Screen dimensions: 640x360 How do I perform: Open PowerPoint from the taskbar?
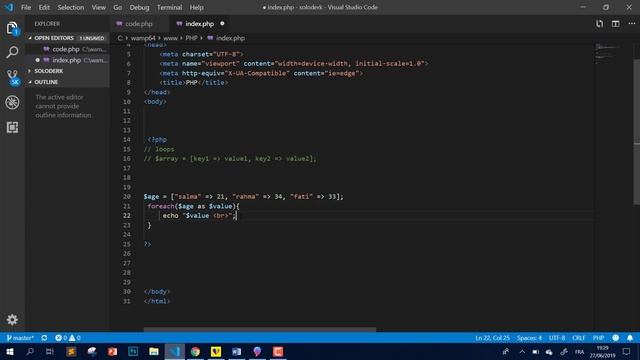[112, 351]
